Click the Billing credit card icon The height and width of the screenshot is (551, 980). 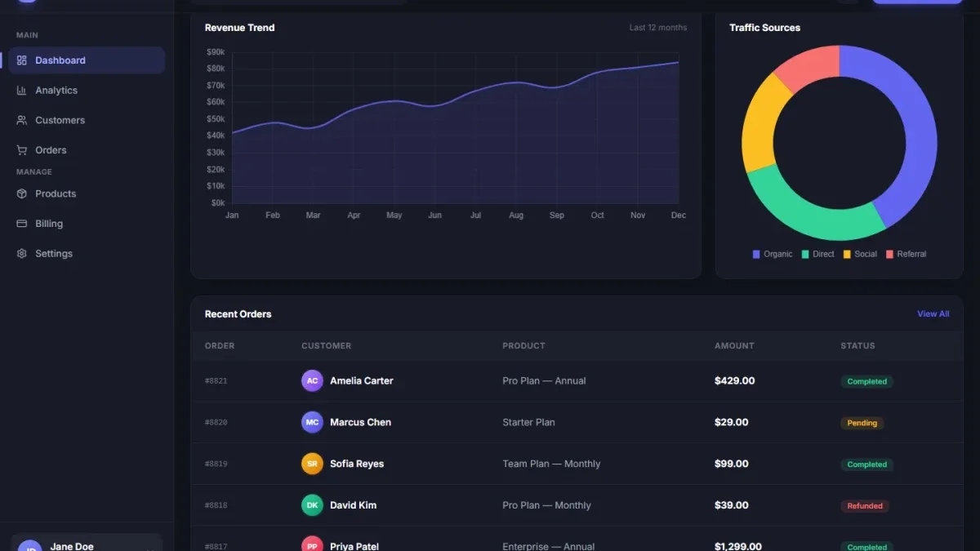[22, 224]
